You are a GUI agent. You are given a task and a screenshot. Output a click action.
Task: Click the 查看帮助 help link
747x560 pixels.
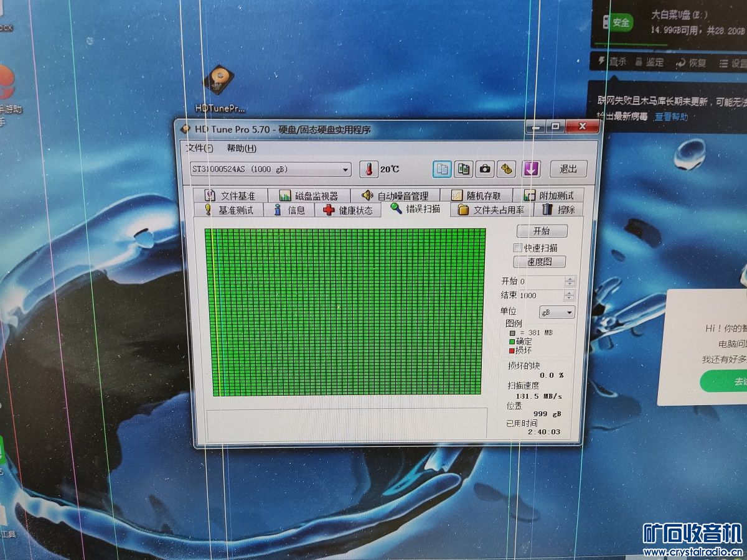coord(671,116)
